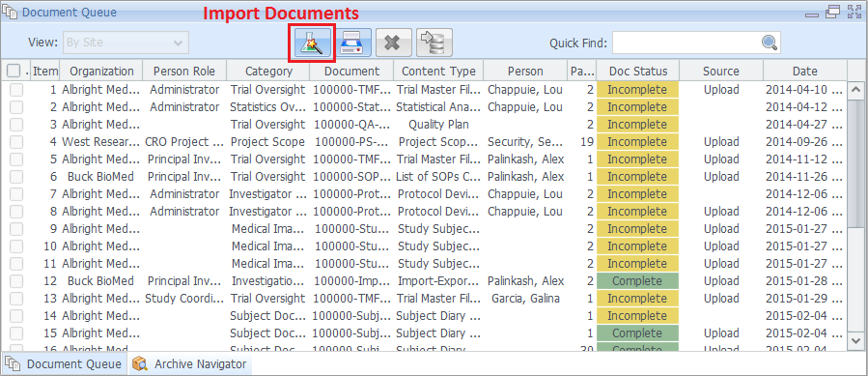Viewport: 868px width, 376px height.
Task: Check the box for item 2
Action: [16, 106]
